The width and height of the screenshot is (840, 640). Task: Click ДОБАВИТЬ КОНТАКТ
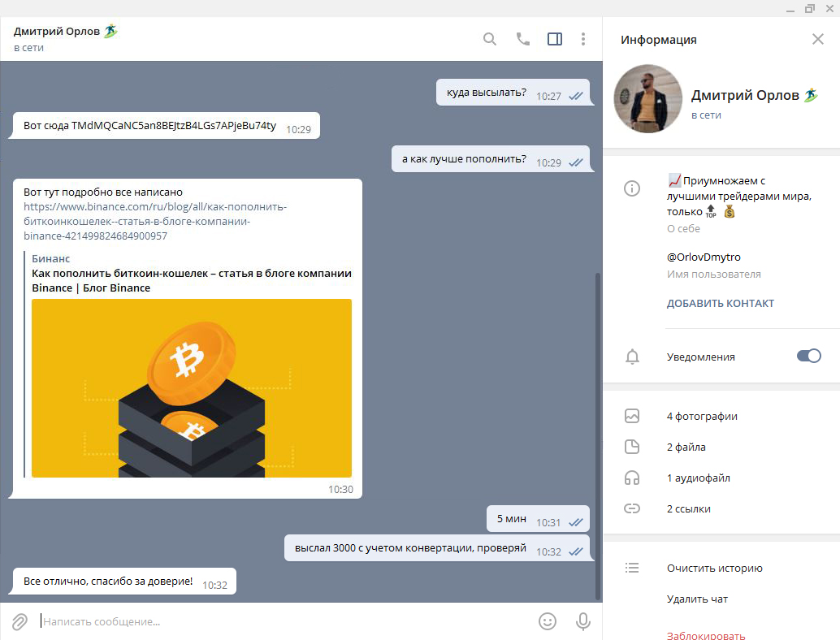click(720, 303)
